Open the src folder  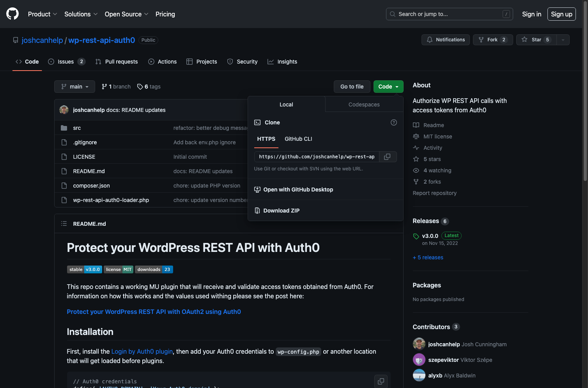coord(77,128)
